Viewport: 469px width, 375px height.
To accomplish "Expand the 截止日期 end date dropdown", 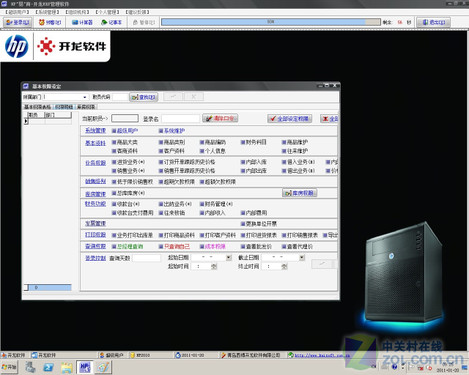I will pos(302,257).
